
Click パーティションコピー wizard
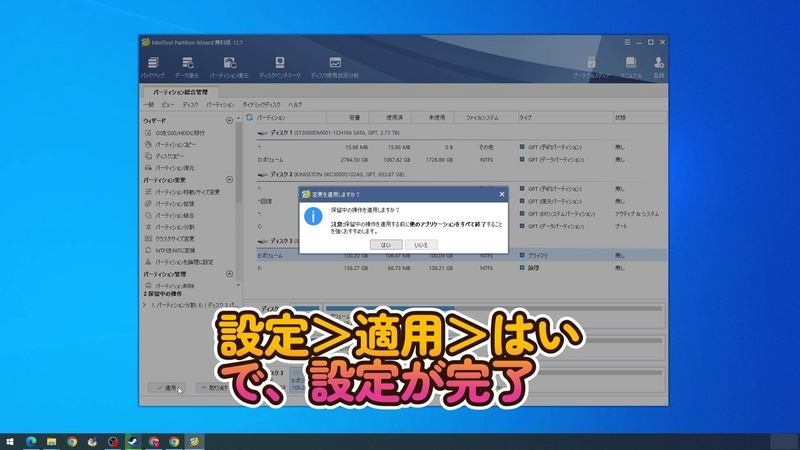tap(170, 144)
